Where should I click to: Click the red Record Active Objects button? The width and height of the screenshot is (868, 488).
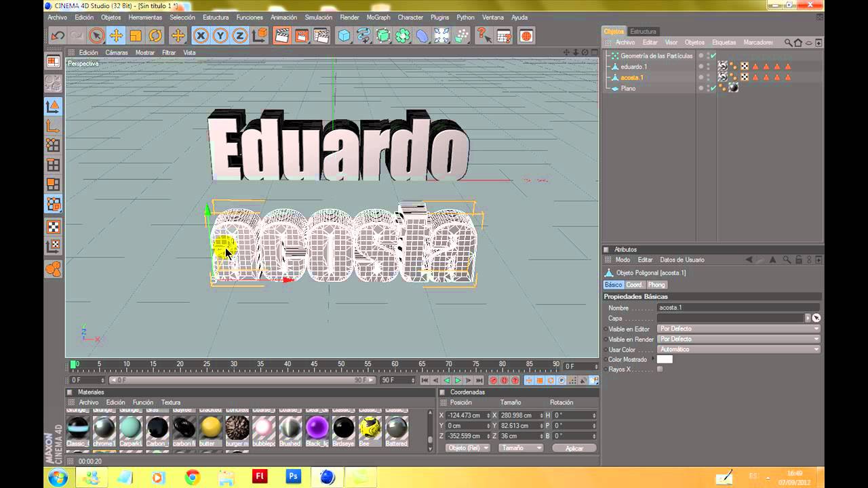pos(494,380)
